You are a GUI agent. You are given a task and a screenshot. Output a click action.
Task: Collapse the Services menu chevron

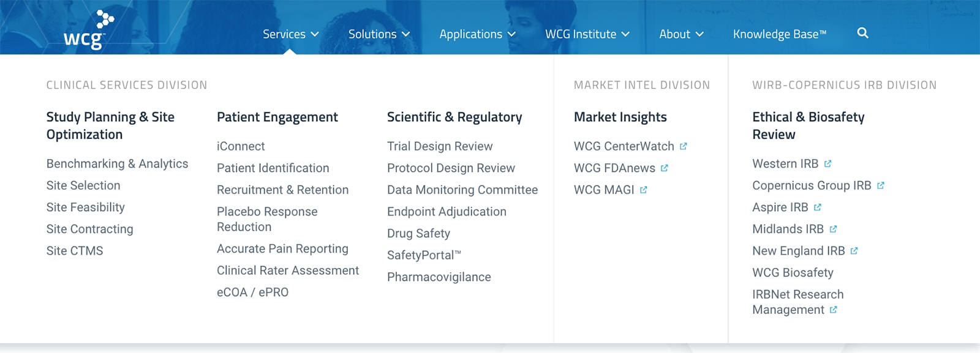tap(315, 34)
